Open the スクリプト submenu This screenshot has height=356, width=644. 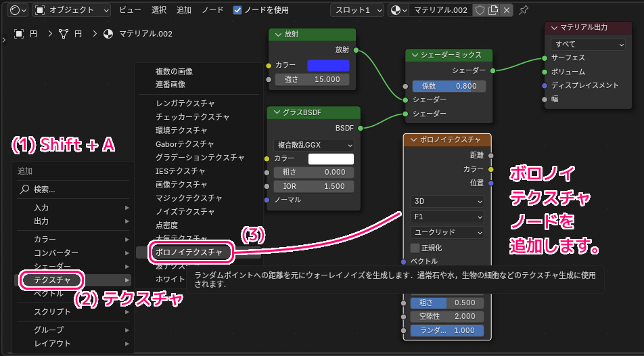[x=73, y=311]
